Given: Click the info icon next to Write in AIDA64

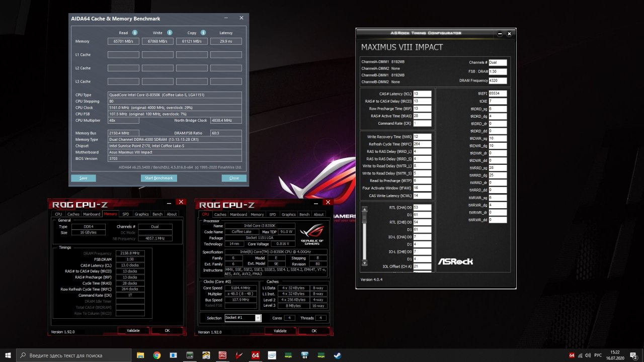Looking at the screenshot, I should point(170,33).
